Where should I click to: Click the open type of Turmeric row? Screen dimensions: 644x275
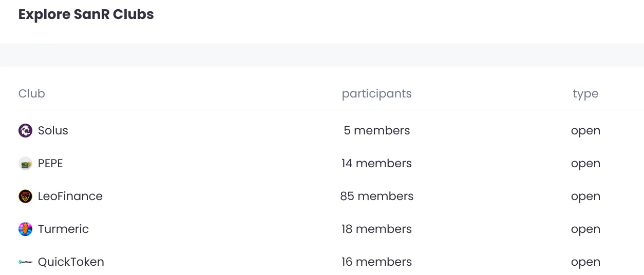tap(586, 230)
